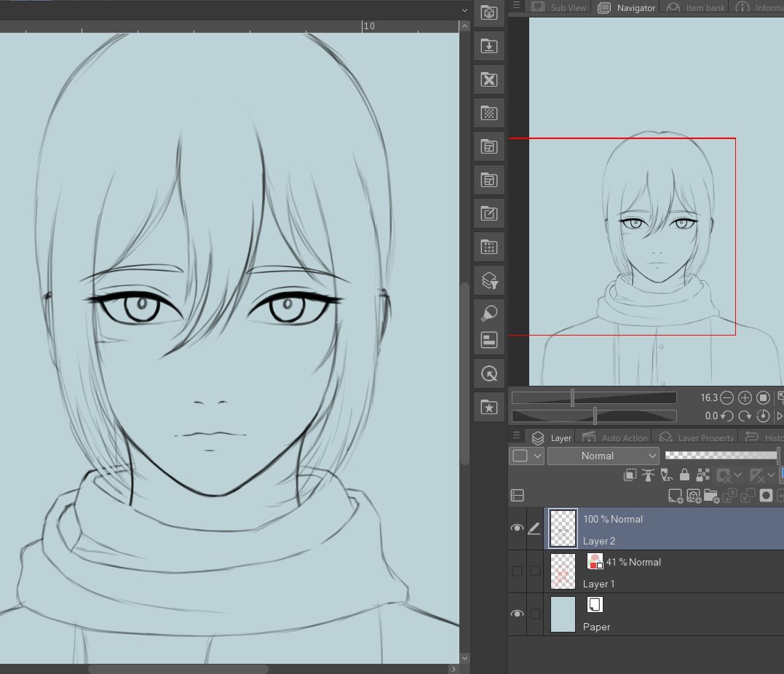Click the palette color square button

(520, 456)
